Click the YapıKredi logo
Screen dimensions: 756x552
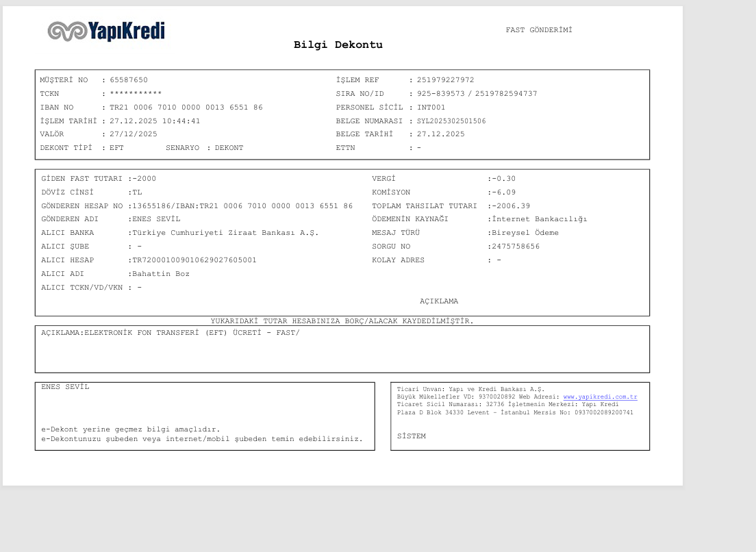(x=107, y=32)
